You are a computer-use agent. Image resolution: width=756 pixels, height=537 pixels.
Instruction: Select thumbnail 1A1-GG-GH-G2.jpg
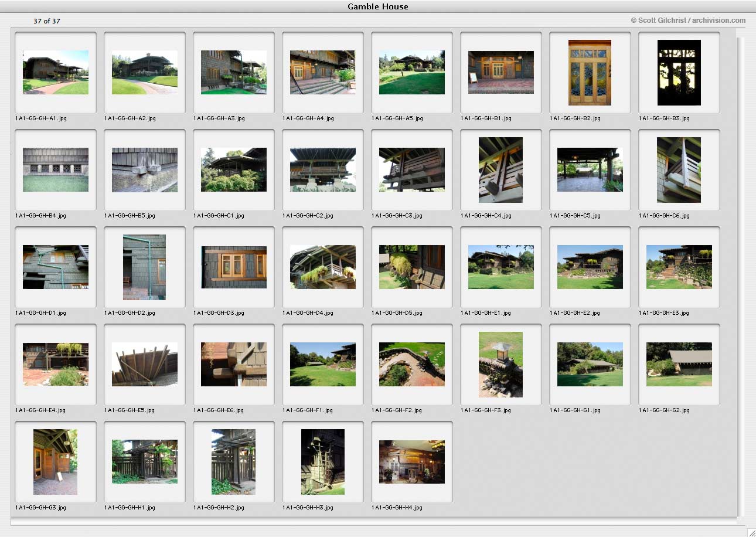coord(679,364)
